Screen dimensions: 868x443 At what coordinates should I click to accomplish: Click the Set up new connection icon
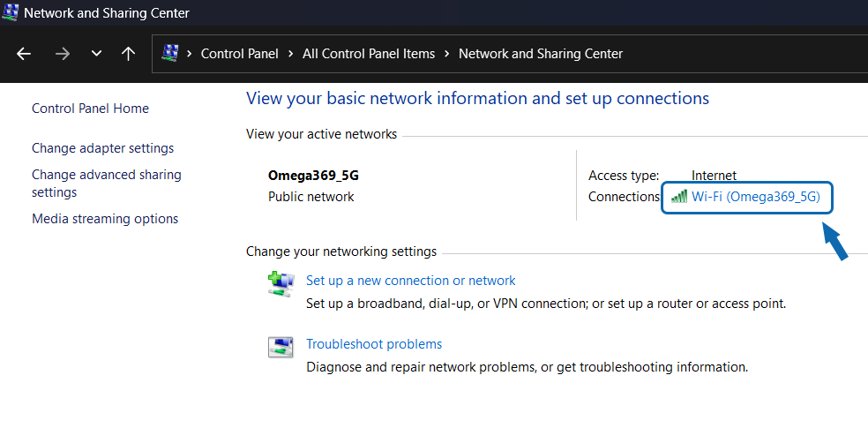pyautogui.click(x=281, y=283)
